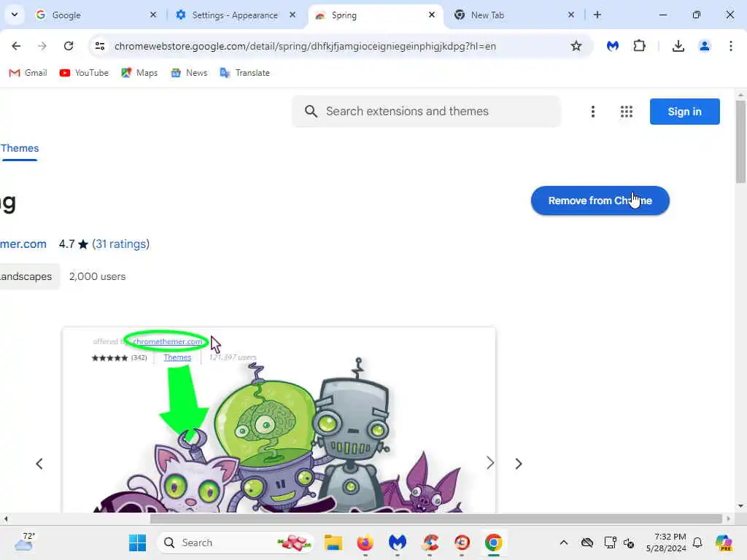747x560 pixels.
Task: Bookmark this page with star icon
Action: click(576, 46)
